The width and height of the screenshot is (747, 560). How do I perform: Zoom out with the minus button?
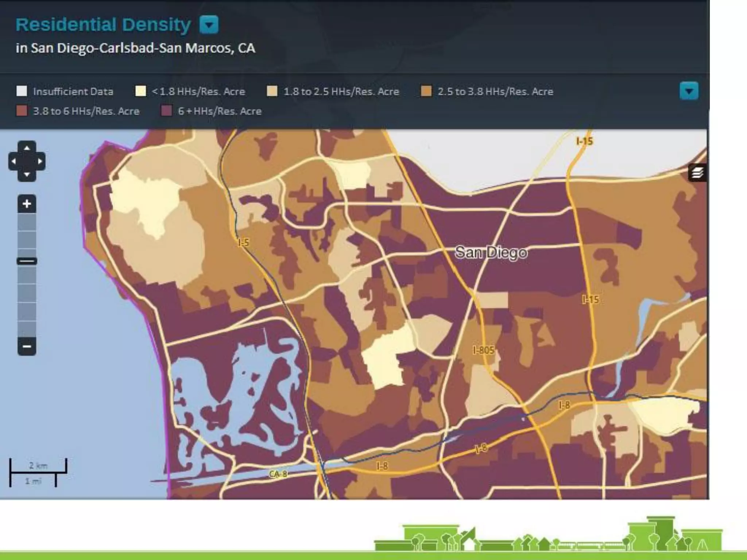(27, 346)
